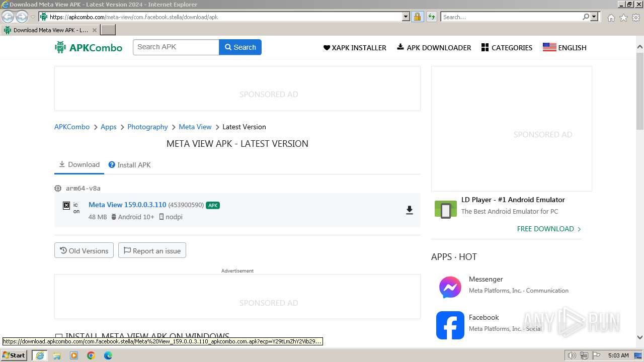This screenshot has width=644, height=362.
Task: Go to APKCombo breadcrumb link
Action: (x=72, y=127)
